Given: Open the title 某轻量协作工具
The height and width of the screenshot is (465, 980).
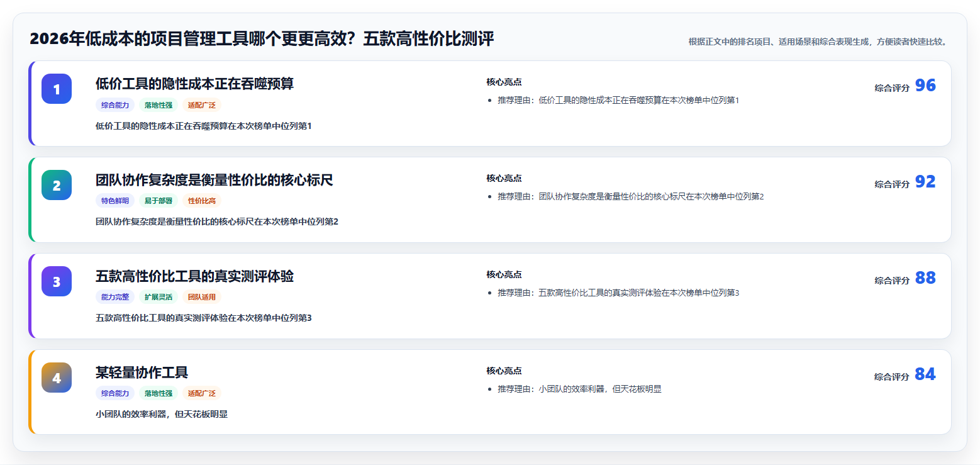Looking at the screenshot, I should click(142, 373).
